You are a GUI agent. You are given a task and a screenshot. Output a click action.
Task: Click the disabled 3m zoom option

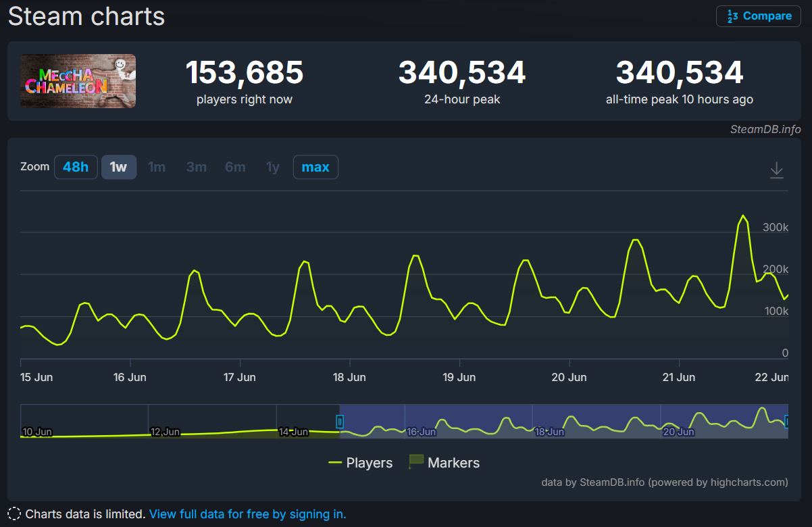tap(197, 167)
